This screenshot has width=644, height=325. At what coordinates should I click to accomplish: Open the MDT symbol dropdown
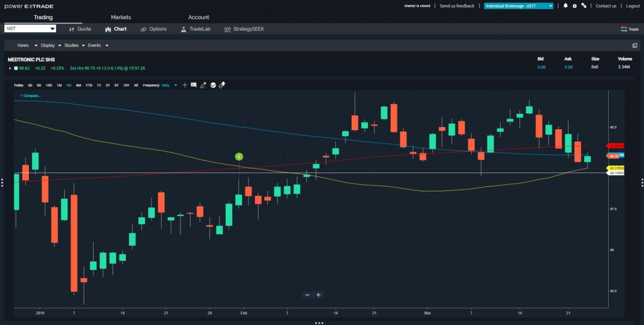(30, 29)
